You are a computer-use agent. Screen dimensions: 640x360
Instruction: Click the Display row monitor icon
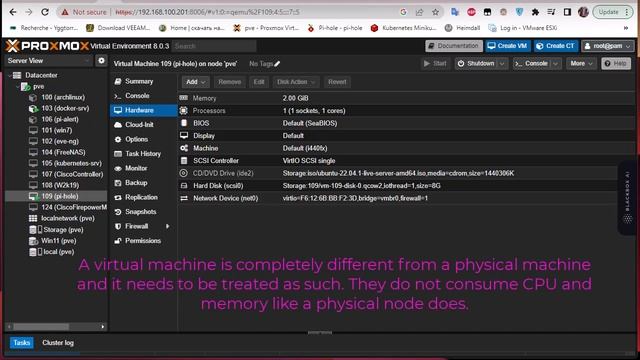click(184, 136)
